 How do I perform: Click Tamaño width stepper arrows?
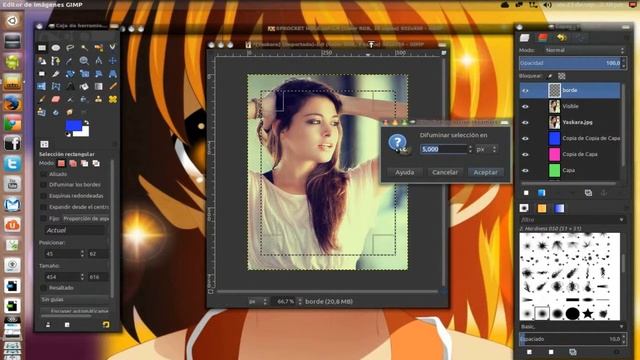pyautogui.click(x=82, y=277)
